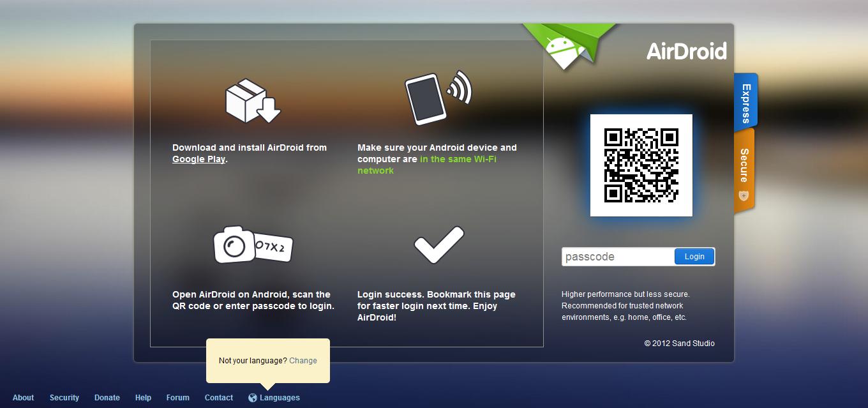Click 'Higher performance but less secure' text

625,294
